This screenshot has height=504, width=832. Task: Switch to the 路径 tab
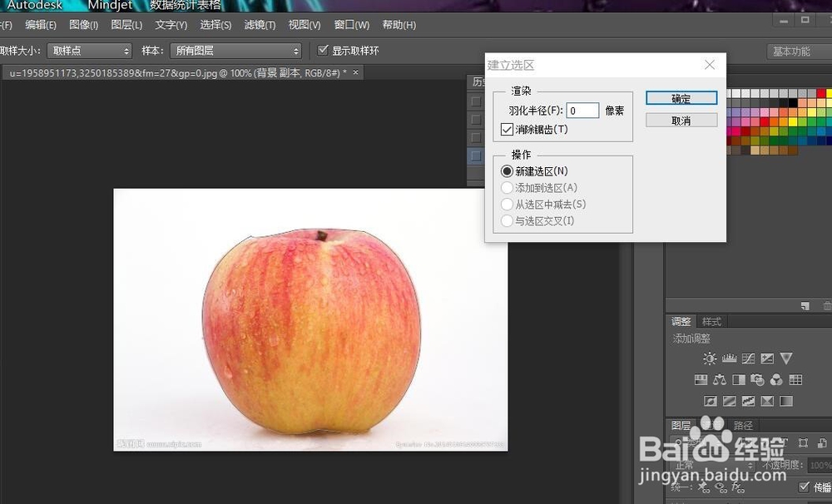coord(743,425)
